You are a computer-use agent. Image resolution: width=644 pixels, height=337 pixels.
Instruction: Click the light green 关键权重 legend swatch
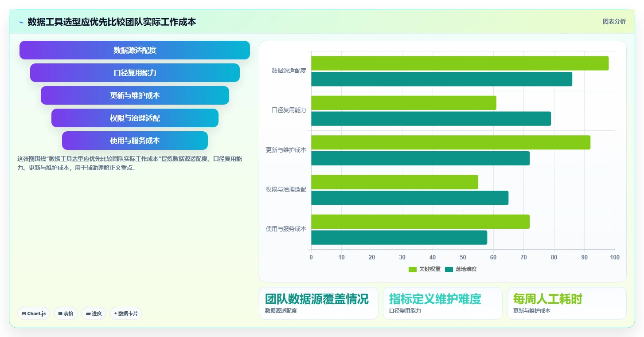click(x=413, y=269)
